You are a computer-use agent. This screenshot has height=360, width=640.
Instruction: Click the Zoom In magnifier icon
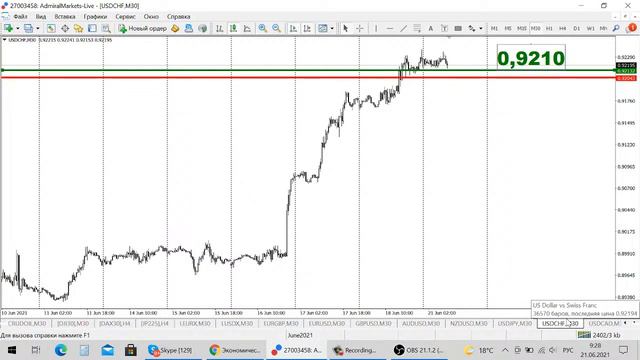click(x=262, y=28)
